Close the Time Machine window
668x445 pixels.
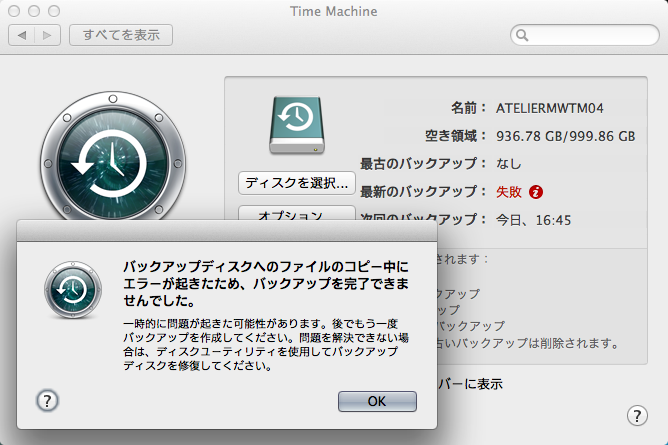tap(14, 11)
